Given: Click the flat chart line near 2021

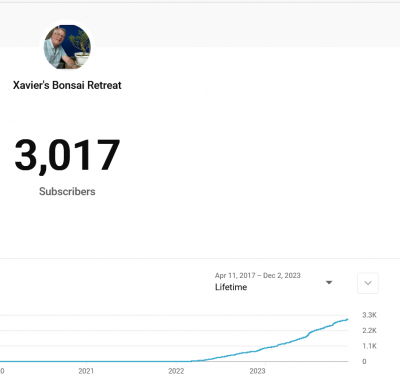Looking at the screenshot, I should (x=87, y=361).
